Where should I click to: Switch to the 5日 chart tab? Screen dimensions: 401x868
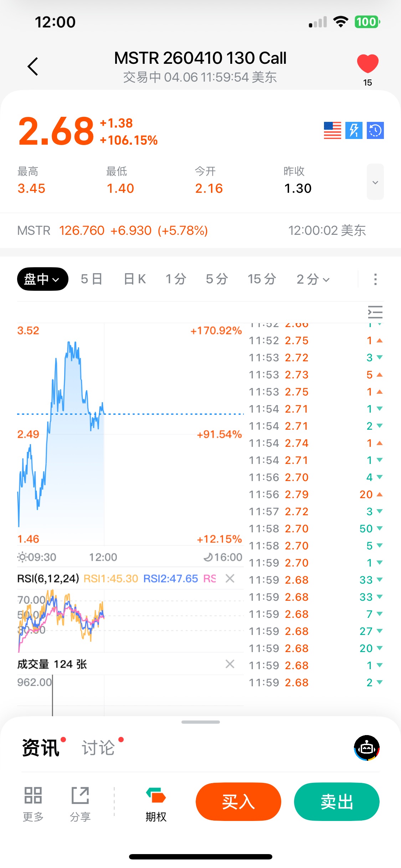tap(92, 279)
